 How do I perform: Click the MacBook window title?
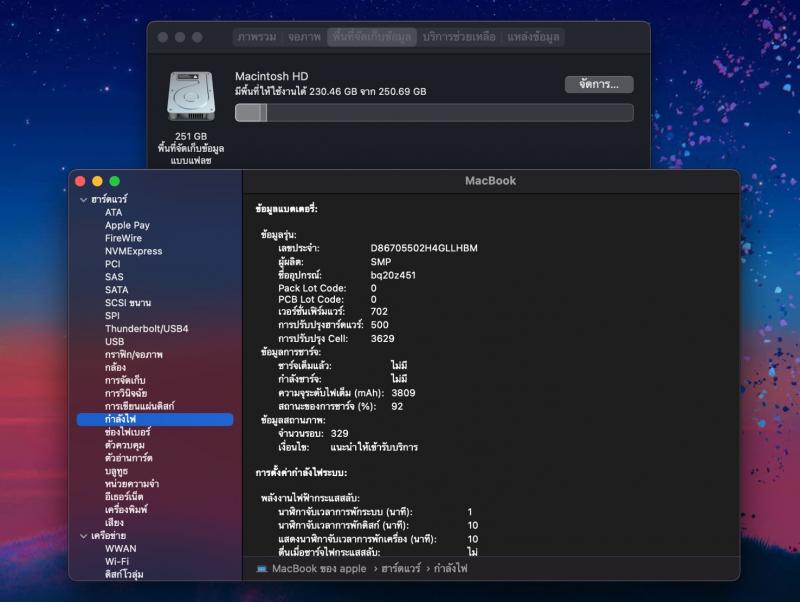[490, 181]
